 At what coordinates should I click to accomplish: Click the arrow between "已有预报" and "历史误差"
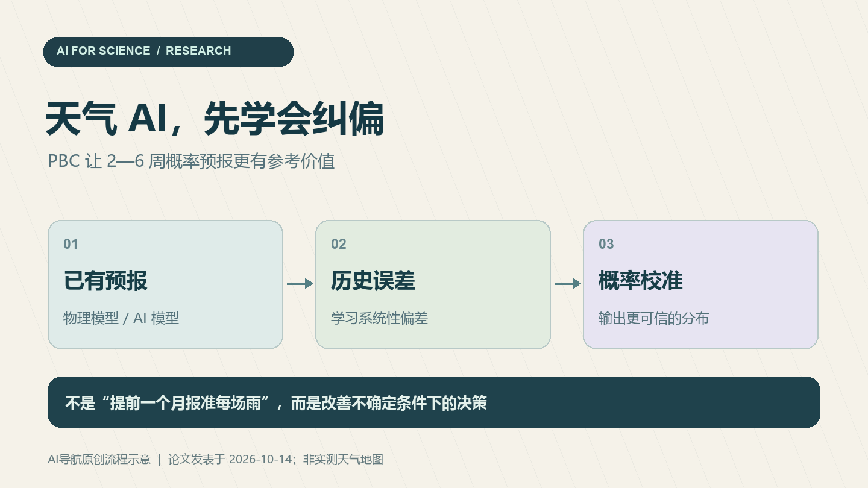tap(300, 284)
